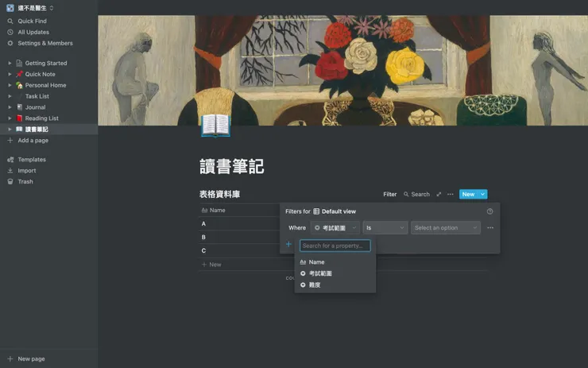Choose Name property from list
The height and width of the screenshot is (368, 588).
pos(335,262)
